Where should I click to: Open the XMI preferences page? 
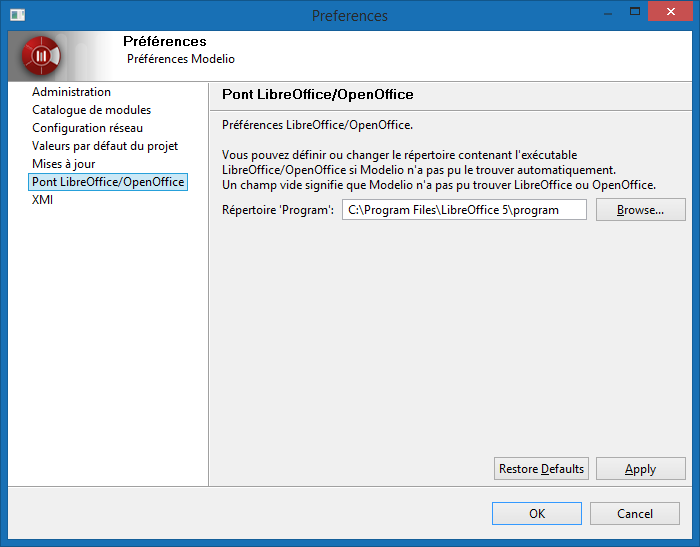42,200
